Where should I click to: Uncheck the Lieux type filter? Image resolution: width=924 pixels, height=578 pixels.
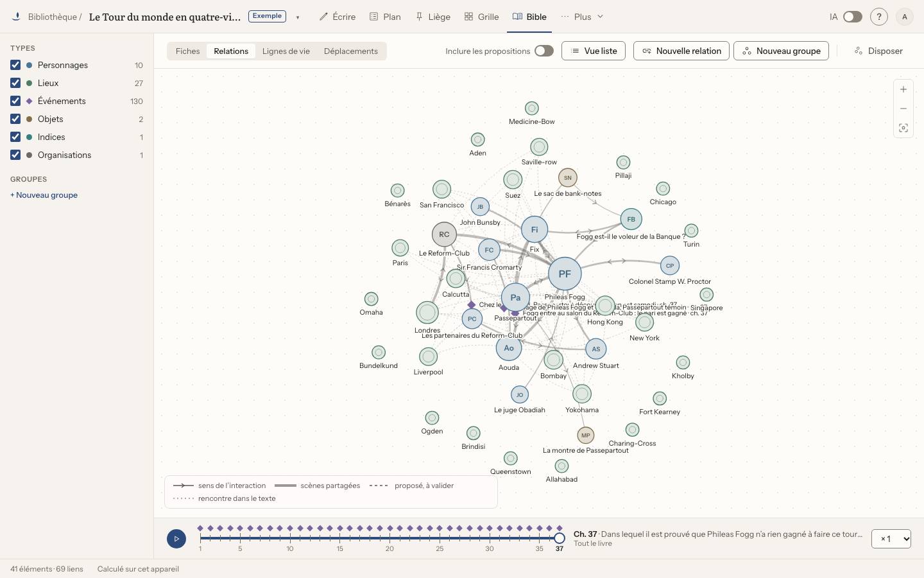[x=15, y=83]
